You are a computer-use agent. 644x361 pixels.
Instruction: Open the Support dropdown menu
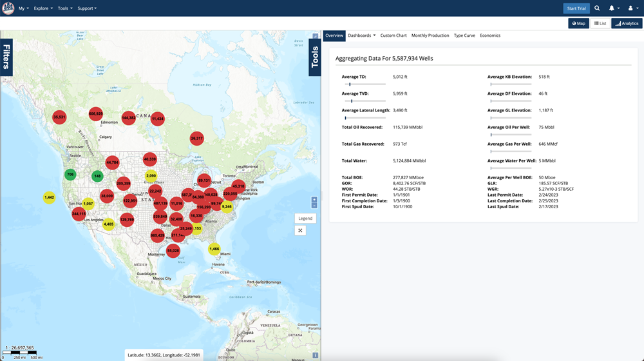[87, 8]
